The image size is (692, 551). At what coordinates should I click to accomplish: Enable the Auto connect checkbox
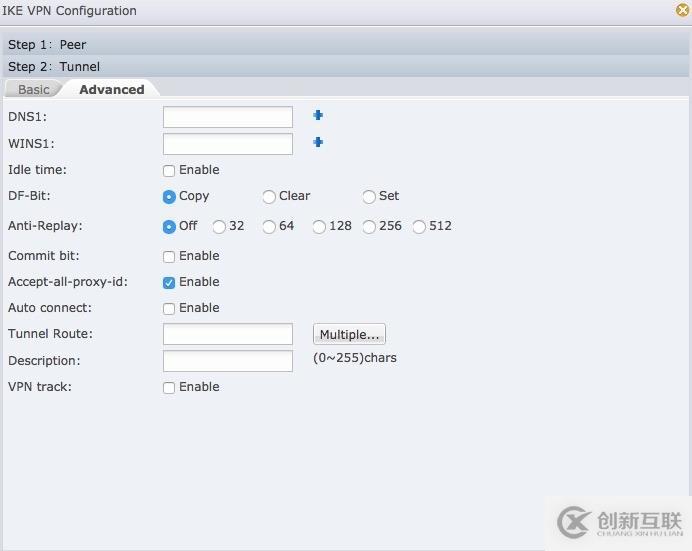pos(169,309)
